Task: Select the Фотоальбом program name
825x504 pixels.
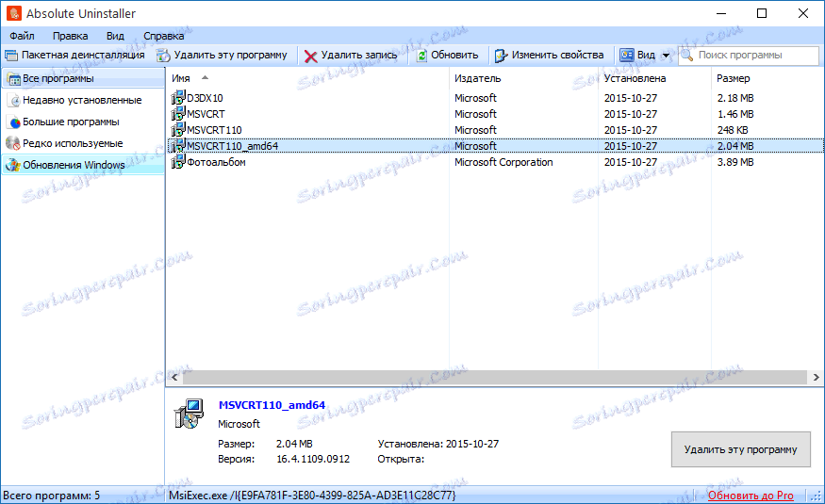Action: click(216, 162)
